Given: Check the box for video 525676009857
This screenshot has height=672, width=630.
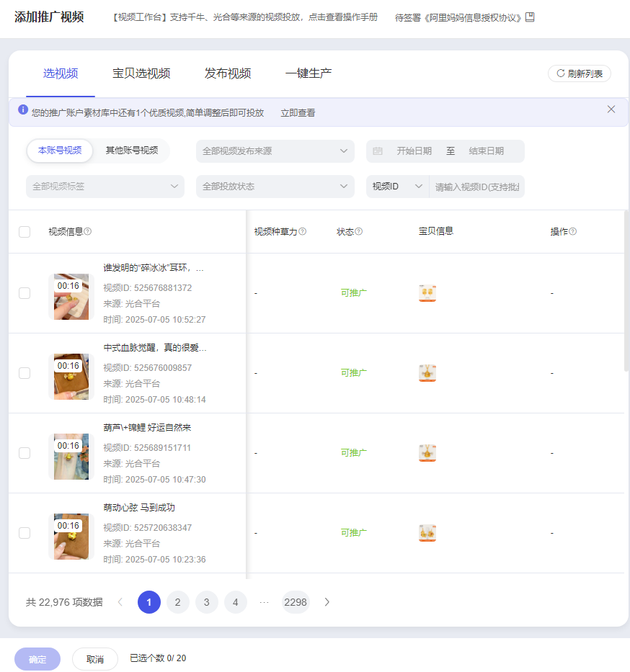Looking at the screenshot, I should point(25,373).
